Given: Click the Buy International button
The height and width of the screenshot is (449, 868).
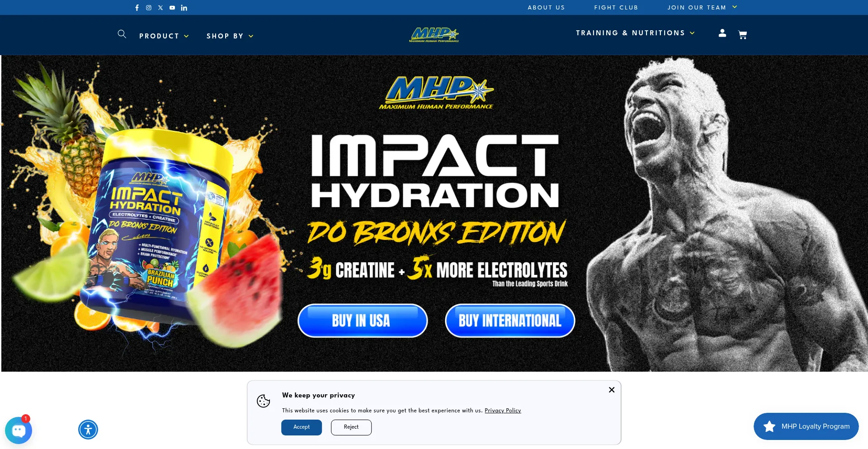Looking at the screenshot, I should pyautogui.click(x=510, y=321).
